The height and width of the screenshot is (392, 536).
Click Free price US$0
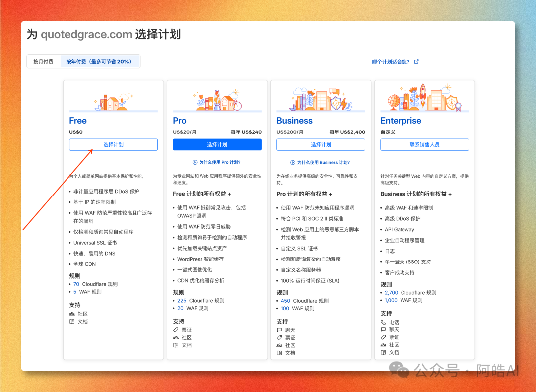click(x=76, y=132)
